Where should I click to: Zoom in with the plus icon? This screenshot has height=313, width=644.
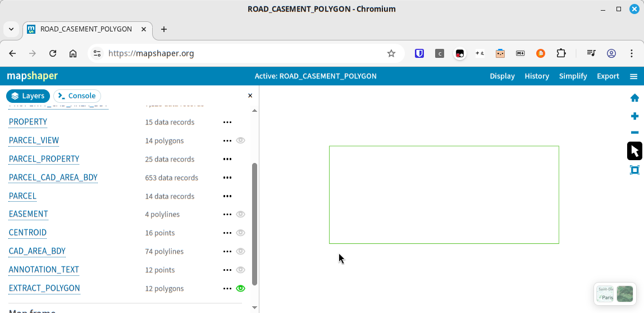click(634, 116)
